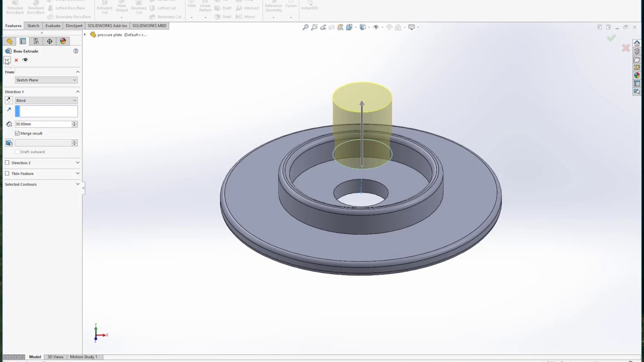Open the View Settings monitor icon
This screenshot has width=644, height=362.
[411, 27]
